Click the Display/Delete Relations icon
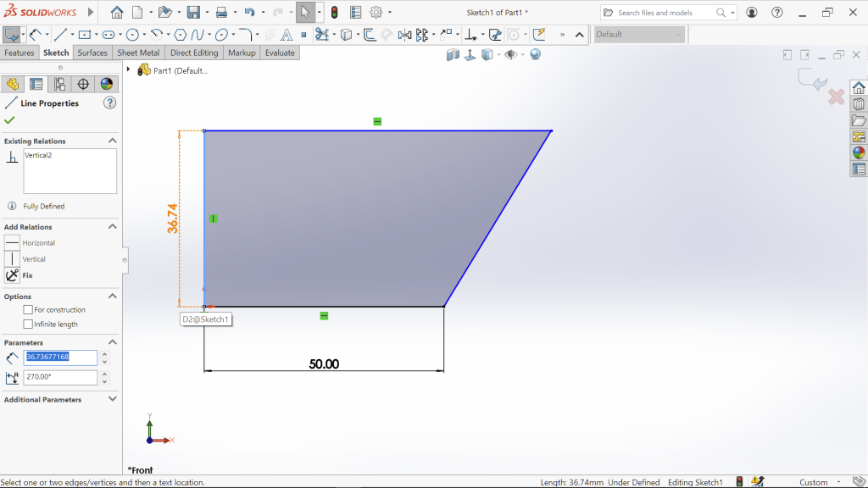This screenshot has height=488, width=868. coord(471,35)
